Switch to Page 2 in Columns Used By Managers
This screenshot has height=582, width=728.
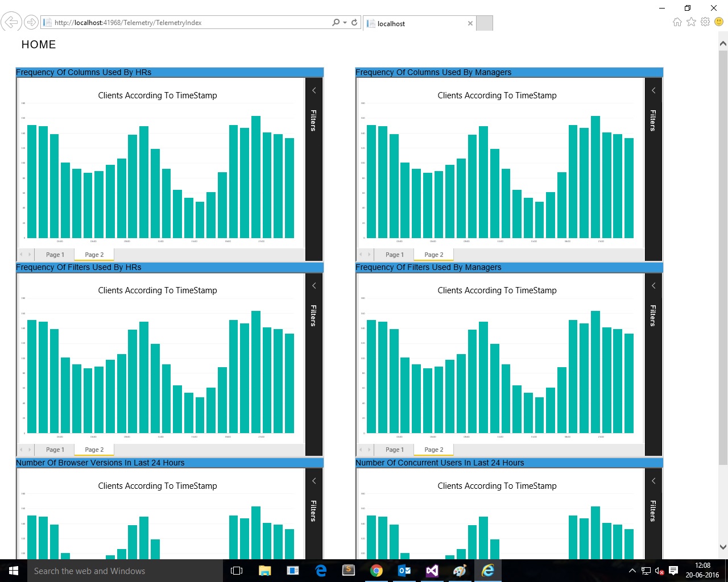click(x=433, y=255)
